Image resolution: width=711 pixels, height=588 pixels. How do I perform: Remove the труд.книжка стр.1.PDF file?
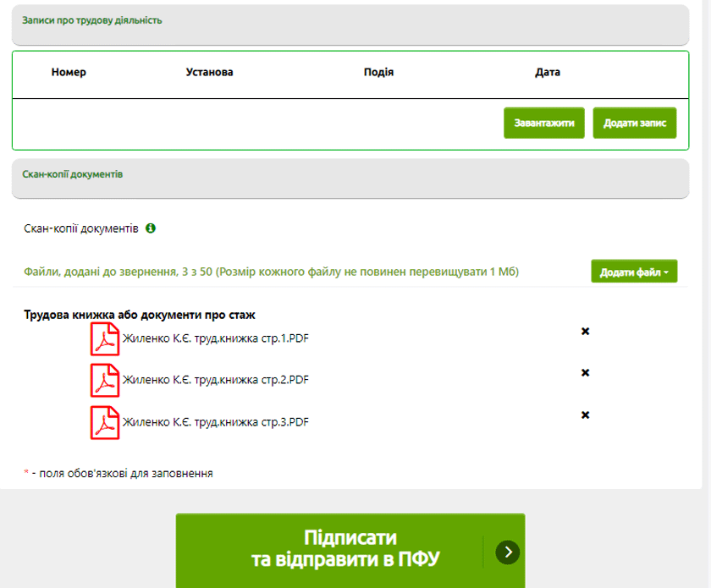(x=585, y=331)
